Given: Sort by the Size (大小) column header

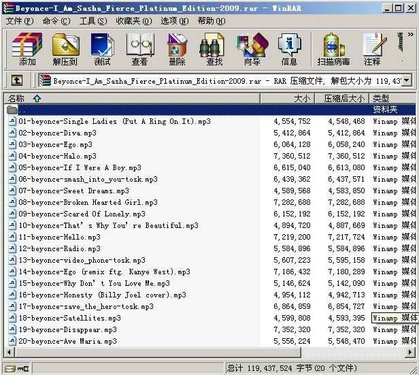Looking at the screenshot, I should [287, 98].
